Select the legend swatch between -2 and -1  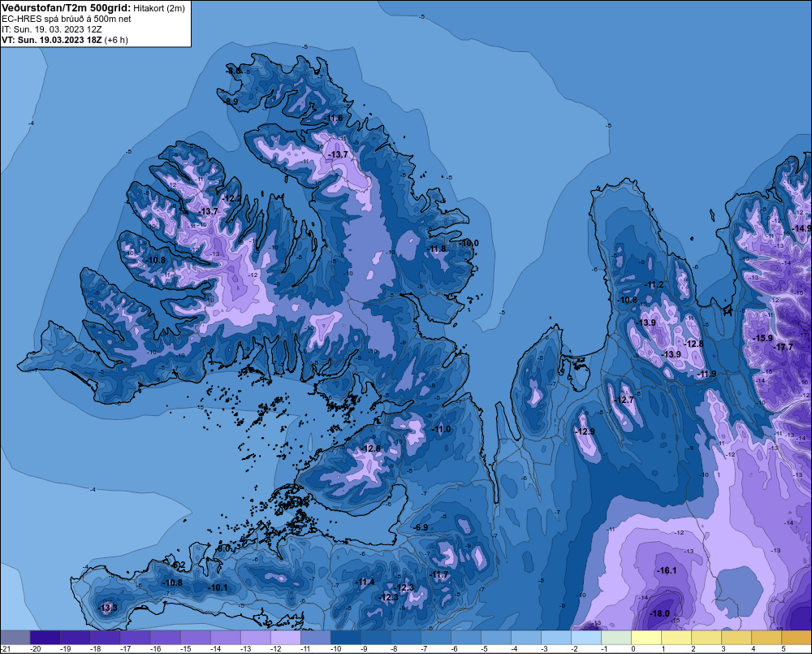(x=586, y=638)
